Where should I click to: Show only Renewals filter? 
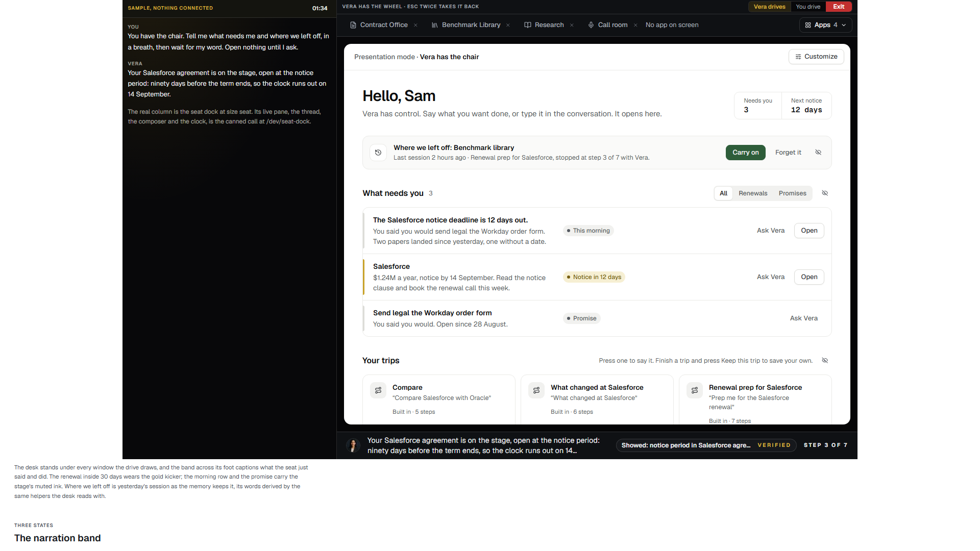[753, 193]
